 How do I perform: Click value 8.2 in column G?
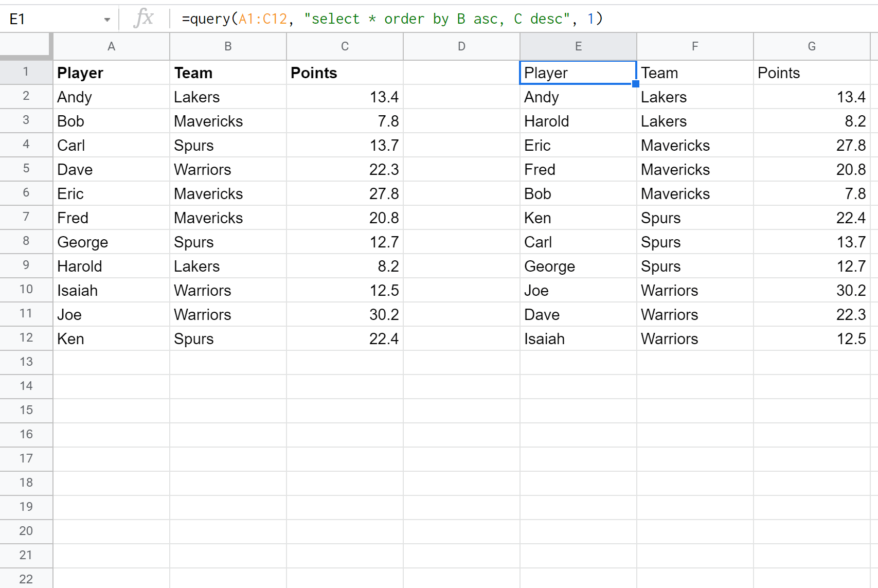tap(855, 121)
